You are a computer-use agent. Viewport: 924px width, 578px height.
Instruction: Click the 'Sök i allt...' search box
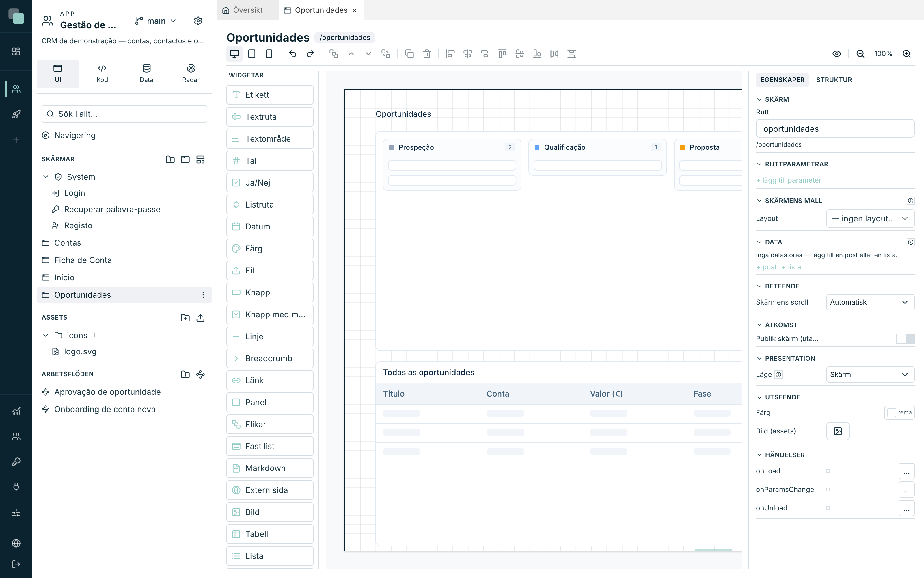click(x=124, y=114)
